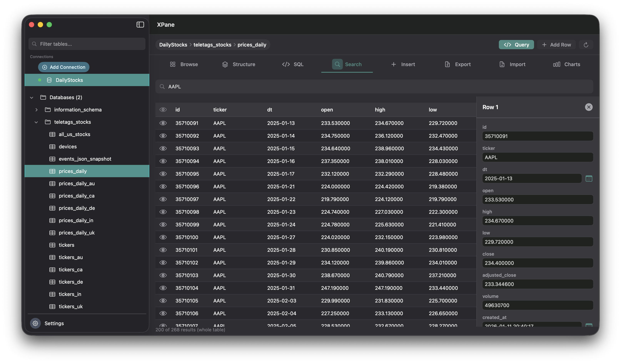The image size is (621, 364).
Task: Click the dt column header
Action: click(270, 110)
